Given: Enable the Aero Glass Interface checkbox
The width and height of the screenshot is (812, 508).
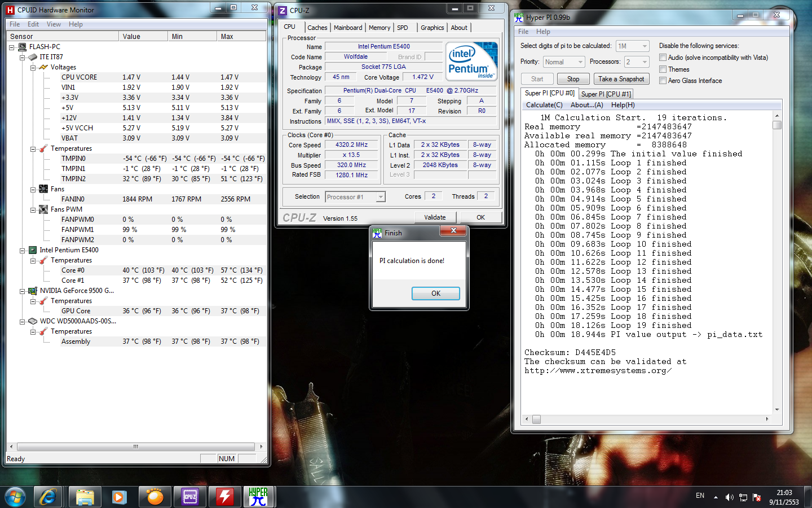Looking at the screenshot, I should click(663, 81).
